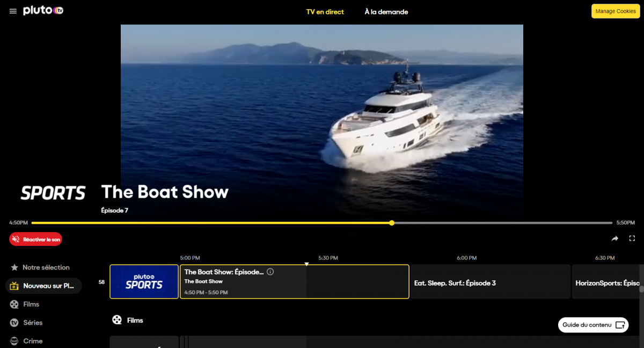Unmute with Réactiver le son
Screen dimensions: 644x348
[x=35, y=239]
